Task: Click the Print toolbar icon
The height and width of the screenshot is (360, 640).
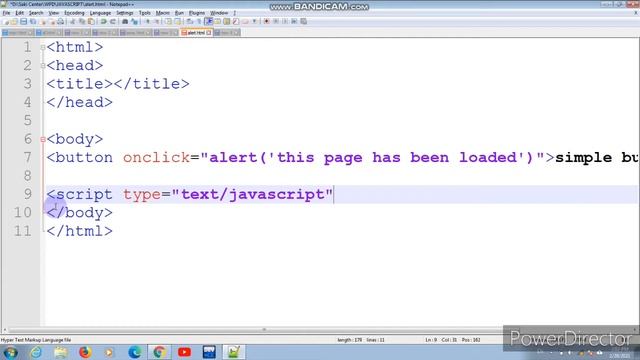Action: [x=60, y=21]
